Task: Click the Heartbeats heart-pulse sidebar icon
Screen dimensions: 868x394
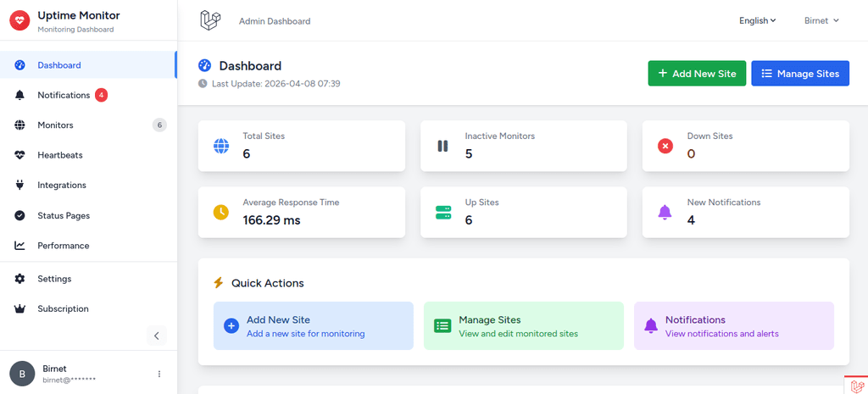Action: point(19,155)
